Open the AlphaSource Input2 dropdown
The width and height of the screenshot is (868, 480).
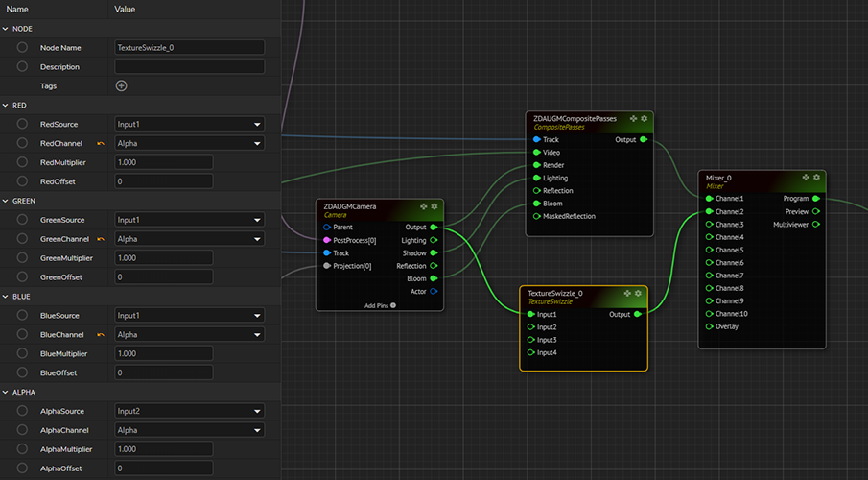point(189,411)
